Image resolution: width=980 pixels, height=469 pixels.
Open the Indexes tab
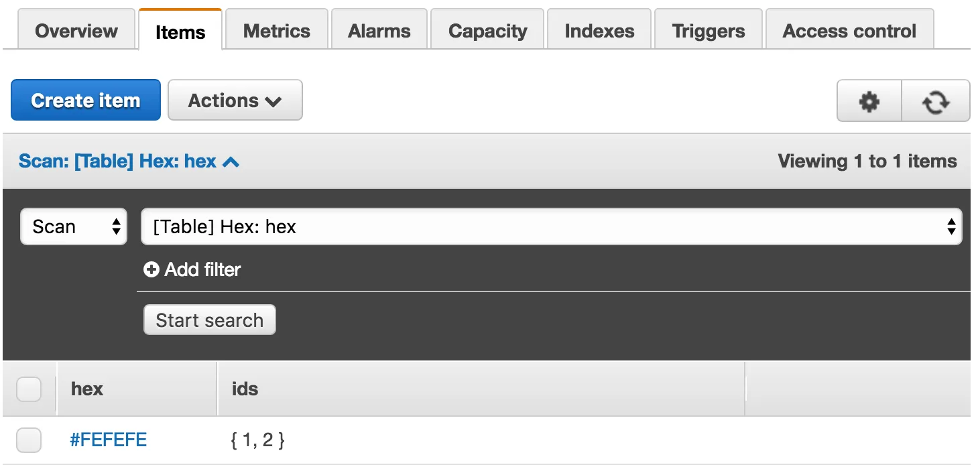tap(599, 31)
